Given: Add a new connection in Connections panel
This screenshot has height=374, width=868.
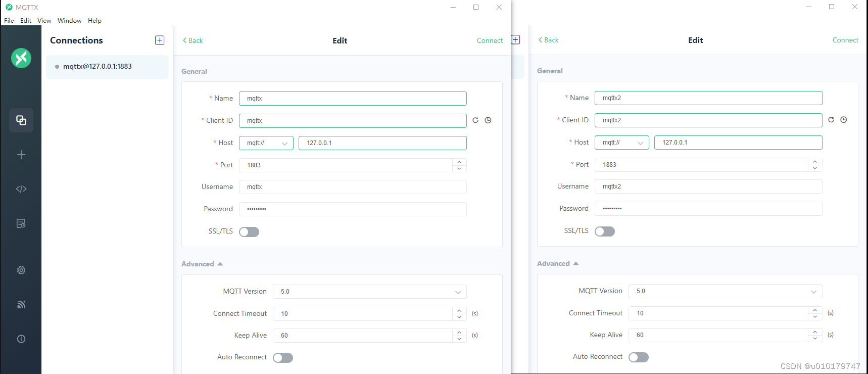Looking at the screenshot, I should point(160,40).
